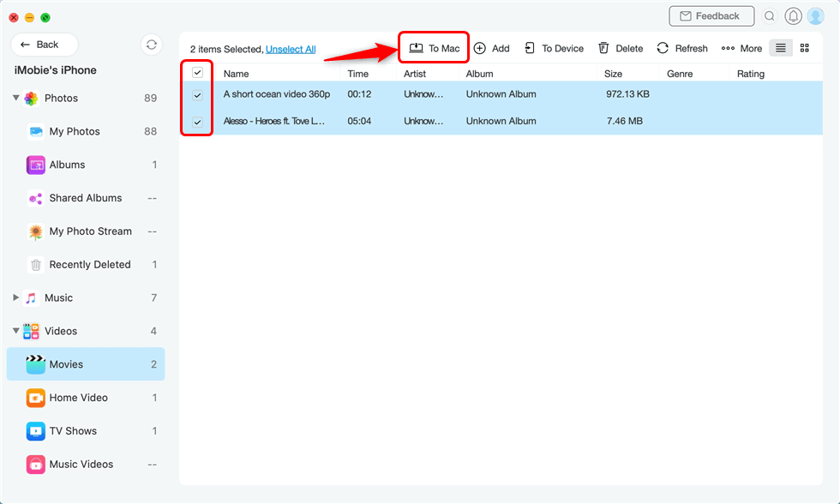Open the Albums sidebar item
The image size is (840, 504).
86,165
